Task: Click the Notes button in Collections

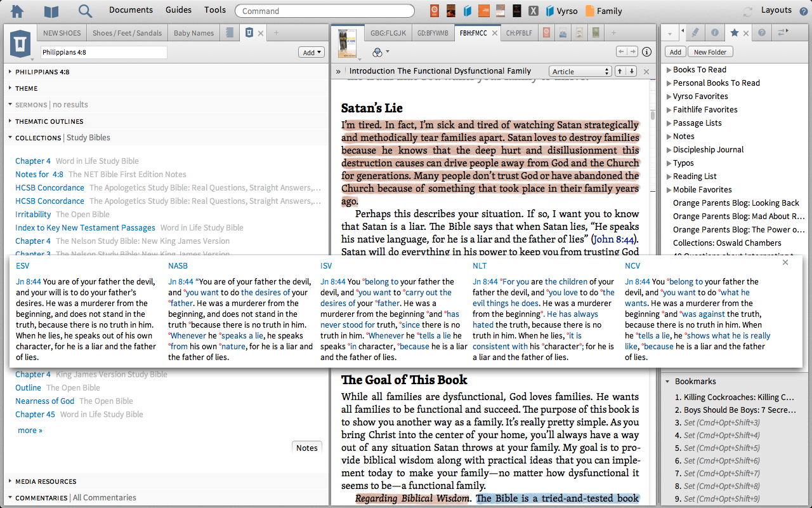Action: pyautogui.click(x=307, y=448)
